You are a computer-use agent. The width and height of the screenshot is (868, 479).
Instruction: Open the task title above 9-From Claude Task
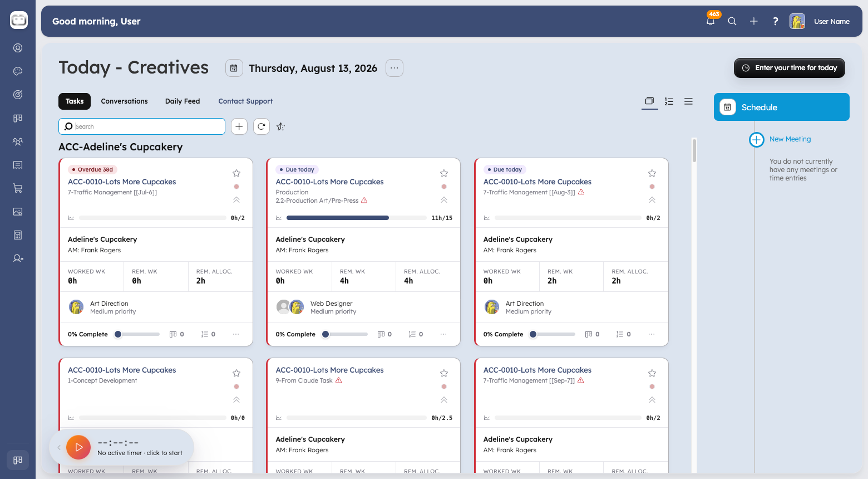[330, 370]
